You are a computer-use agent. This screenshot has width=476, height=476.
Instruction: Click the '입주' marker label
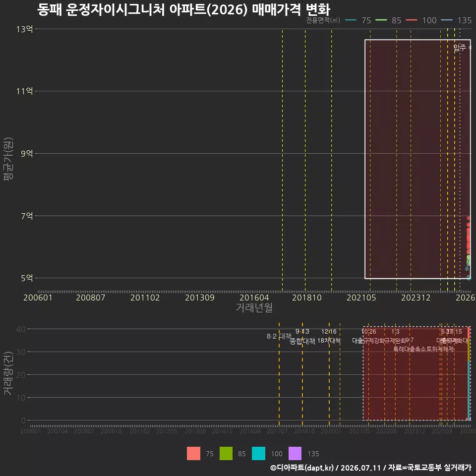pos(459,48)
